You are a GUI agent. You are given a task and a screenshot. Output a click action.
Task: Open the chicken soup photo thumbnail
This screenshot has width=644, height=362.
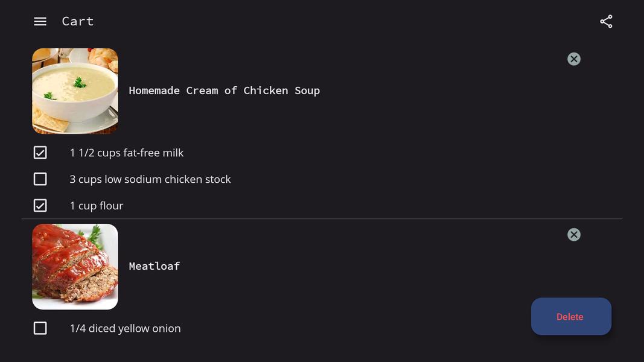tap(75, 91)
